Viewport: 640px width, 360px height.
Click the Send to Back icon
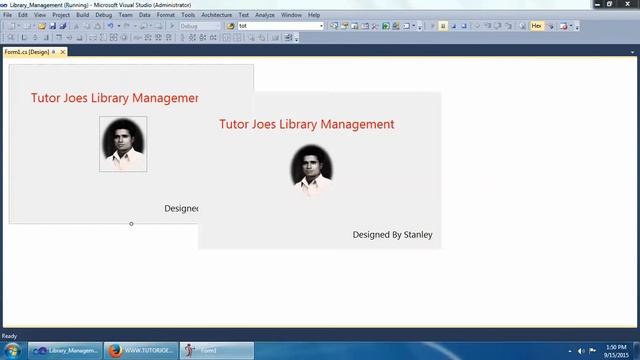[262, 38]
